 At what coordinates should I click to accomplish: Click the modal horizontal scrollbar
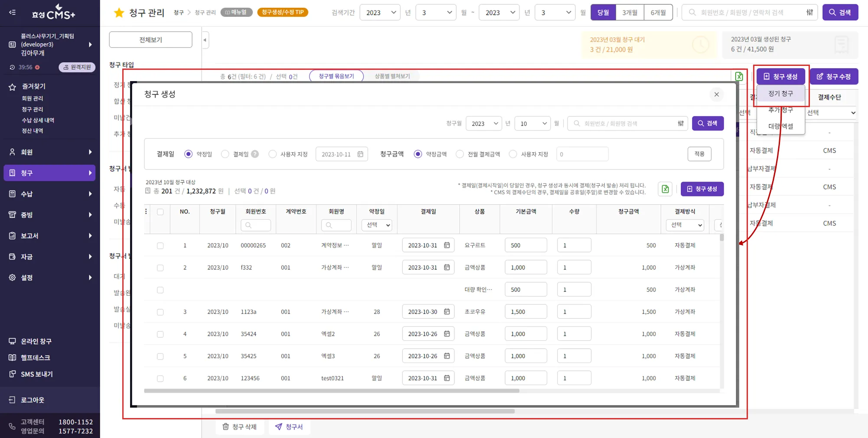(332, 391)
